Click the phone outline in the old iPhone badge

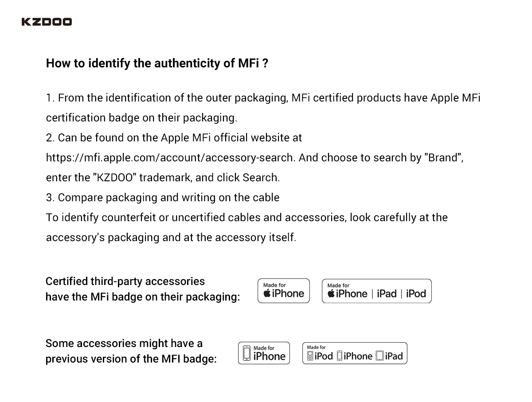coord(247,353)
